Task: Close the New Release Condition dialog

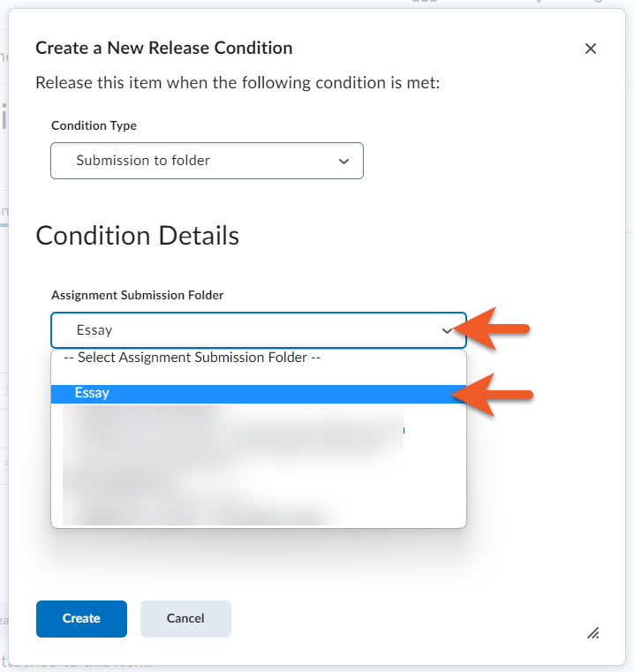Action: (x=591, y=49)
